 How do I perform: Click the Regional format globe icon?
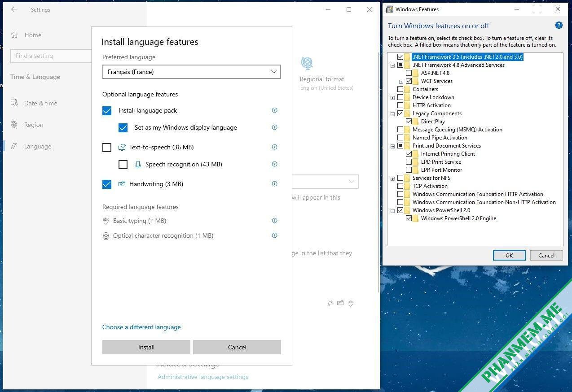(307, 63)
